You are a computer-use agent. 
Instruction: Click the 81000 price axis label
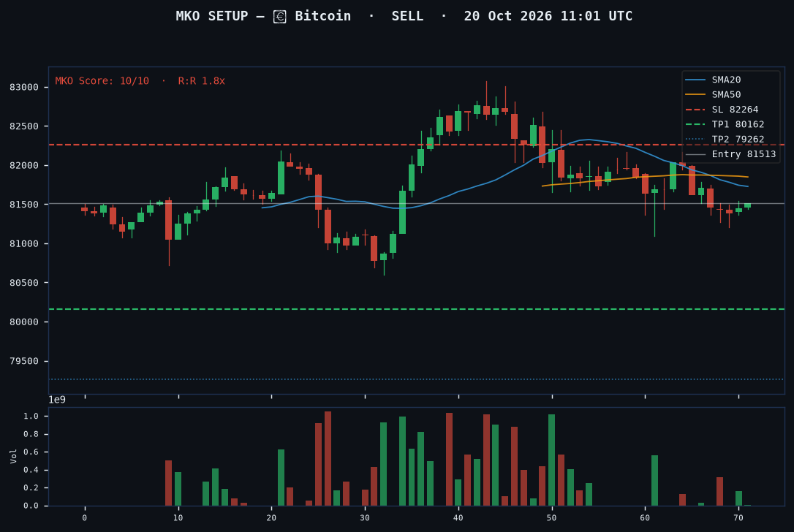pos(24,243)
